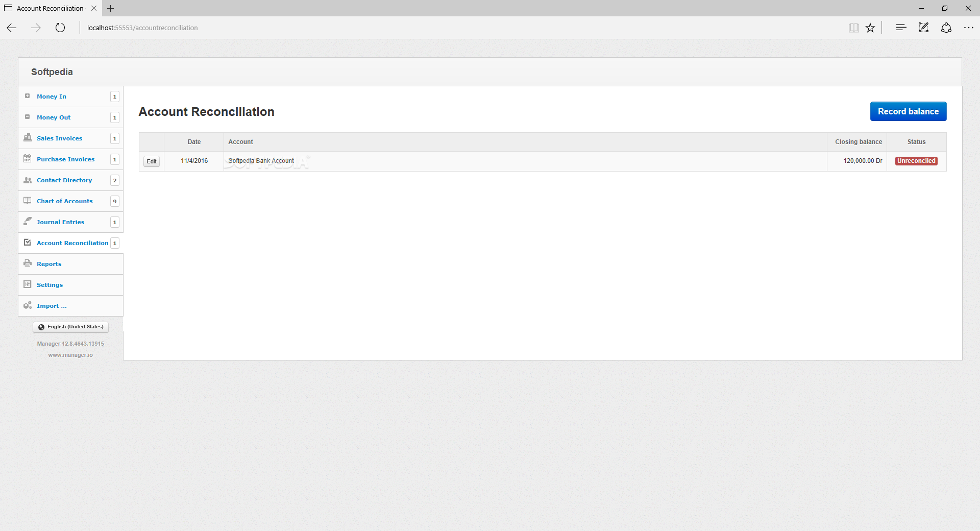Click the Date column header
Viewport: 980px width, 531px height.
click(194, 142)
